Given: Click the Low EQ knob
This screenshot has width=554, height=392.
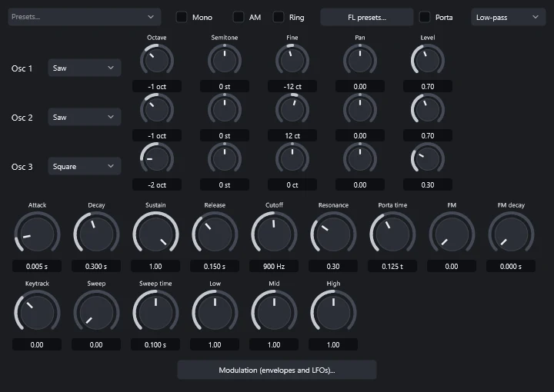Looking at the screenshot, I should click(215, 313).
